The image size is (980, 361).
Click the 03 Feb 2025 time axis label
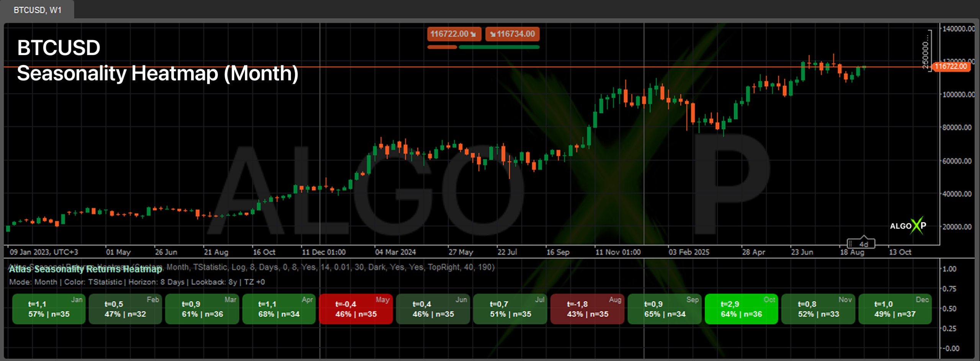click(689, 252)
